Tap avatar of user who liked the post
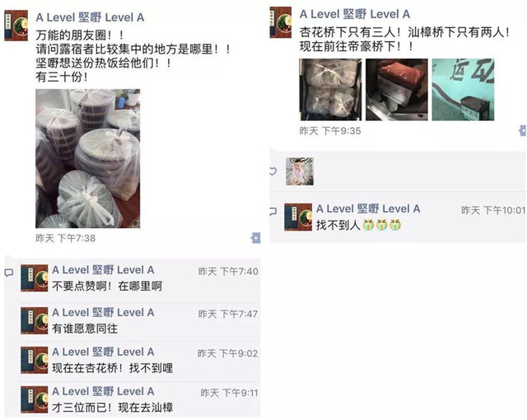 (300, 171)
